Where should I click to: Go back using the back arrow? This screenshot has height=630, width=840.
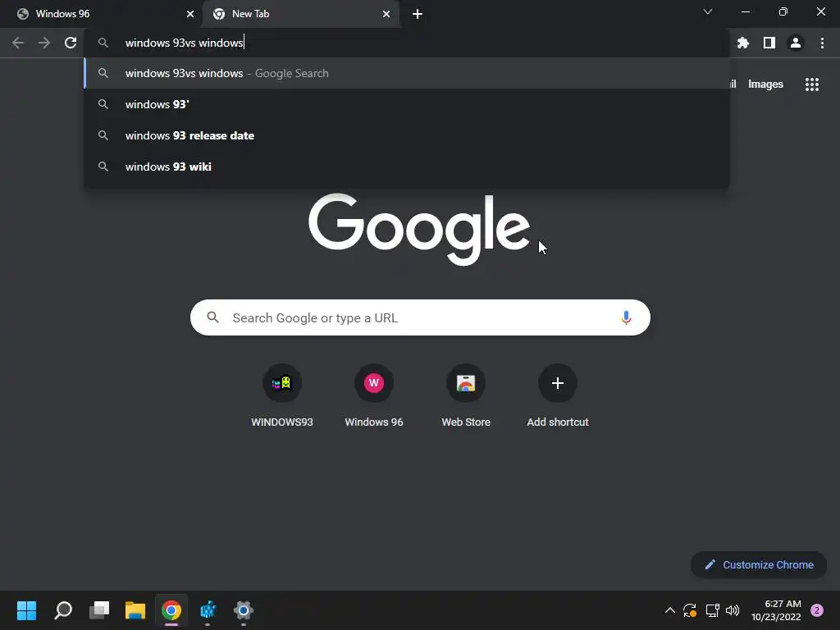pyautogui.click(x=18, y=43)
